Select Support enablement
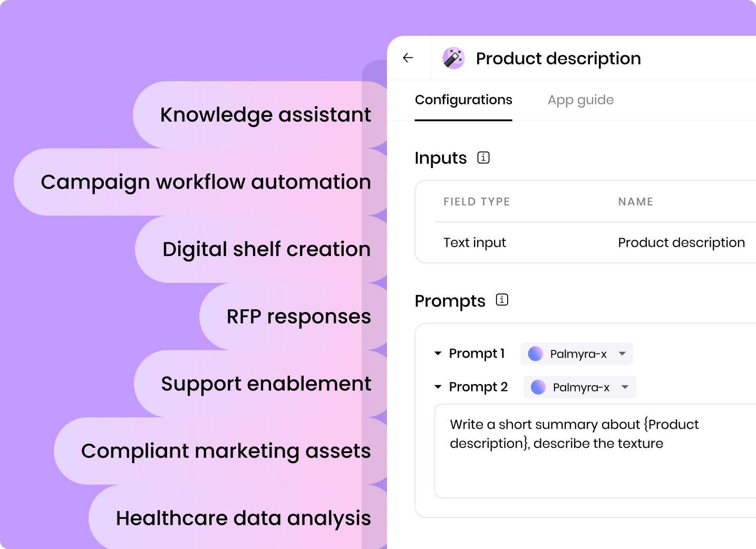The height and width of the screenshot is (549, 756). point(266,384)
